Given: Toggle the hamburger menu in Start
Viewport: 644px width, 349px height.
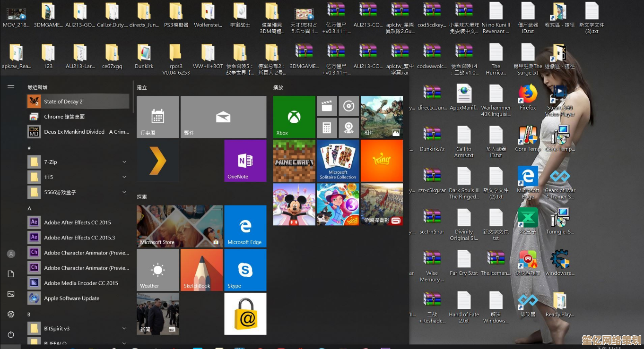Looking at the screenshot, I should coord(11,87).
